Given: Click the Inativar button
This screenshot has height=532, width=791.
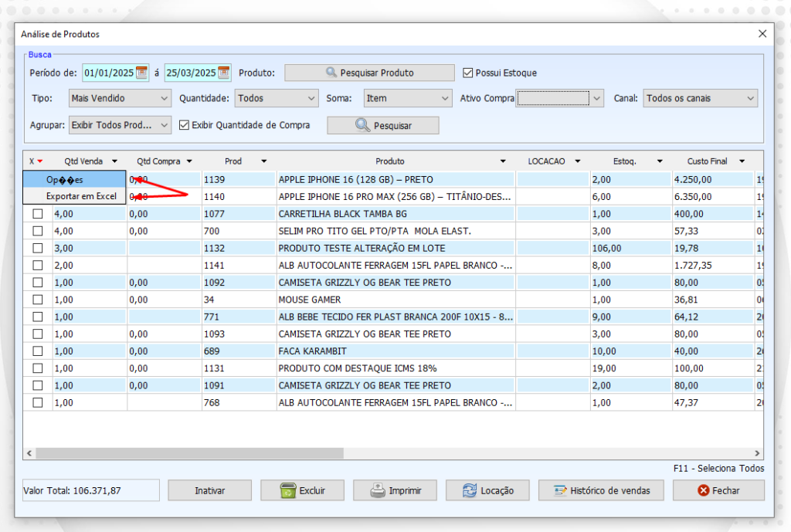Looking at the screenshot, I should [210, 490].
